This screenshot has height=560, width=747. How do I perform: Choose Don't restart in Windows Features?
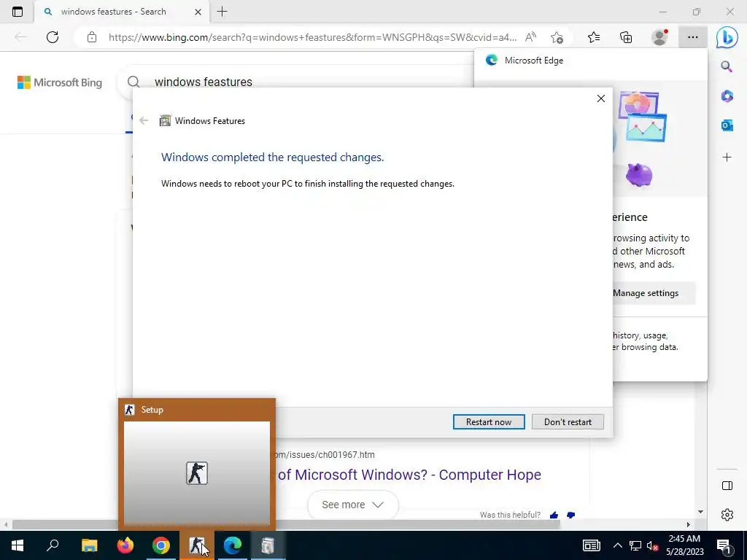(x=568, y=422)
